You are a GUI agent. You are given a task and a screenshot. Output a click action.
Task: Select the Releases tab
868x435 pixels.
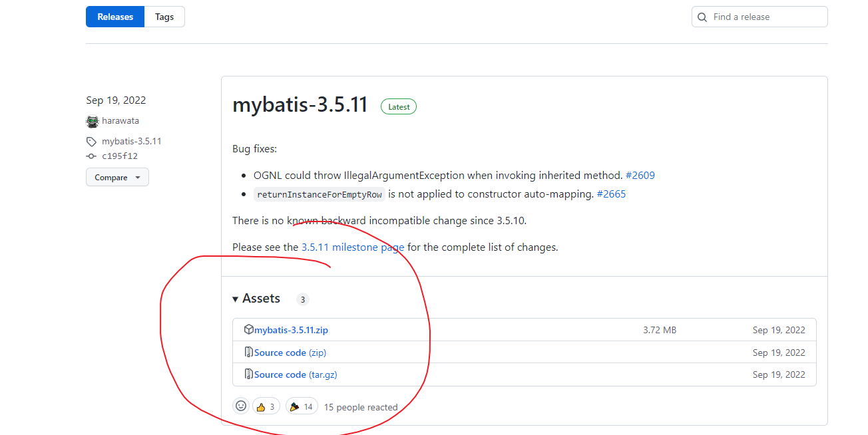115,17
